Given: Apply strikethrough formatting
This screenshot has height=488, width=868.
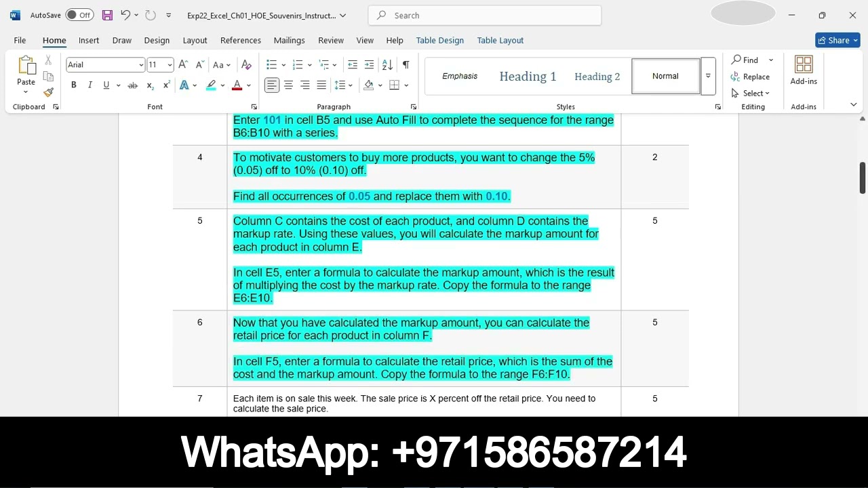Looking at the screenshot, I should 132,85.
